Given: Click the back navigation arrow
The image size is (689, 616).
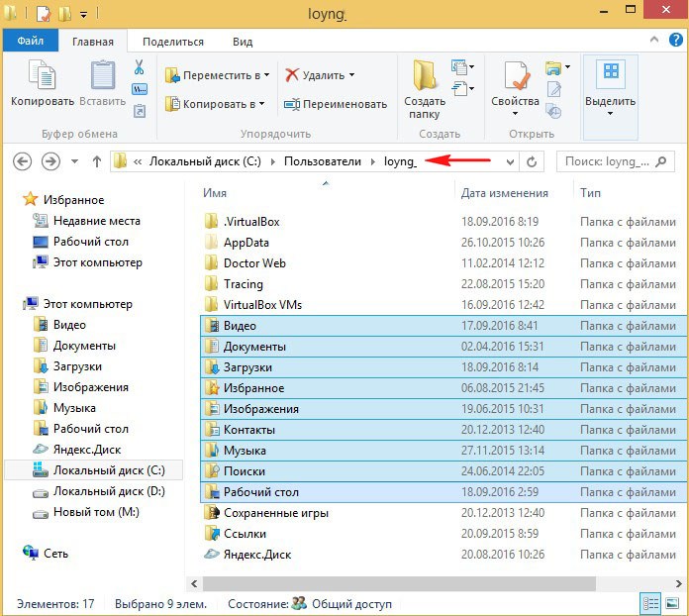Looking at the screenshot, I should point(22,161).
